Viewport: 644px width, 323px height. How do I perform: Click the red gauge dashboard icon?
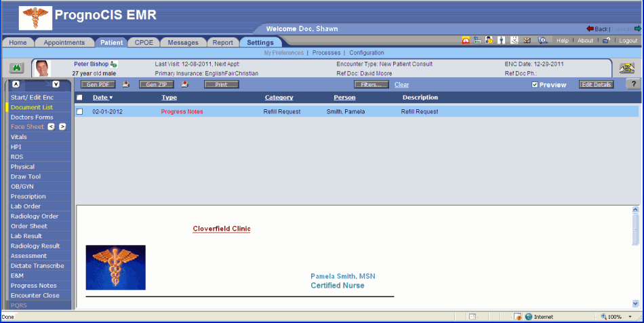click(x=466, y=40)
